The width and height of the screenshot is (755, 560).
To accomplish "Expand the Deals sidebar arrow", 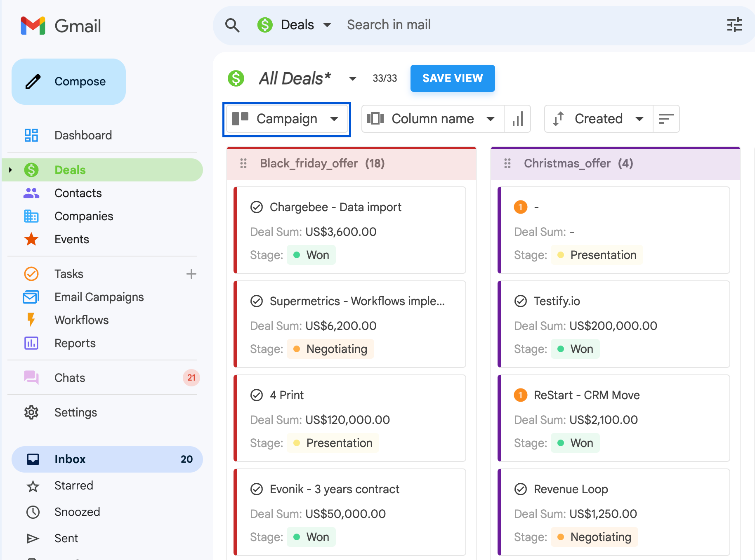I will tap(10, 170).
